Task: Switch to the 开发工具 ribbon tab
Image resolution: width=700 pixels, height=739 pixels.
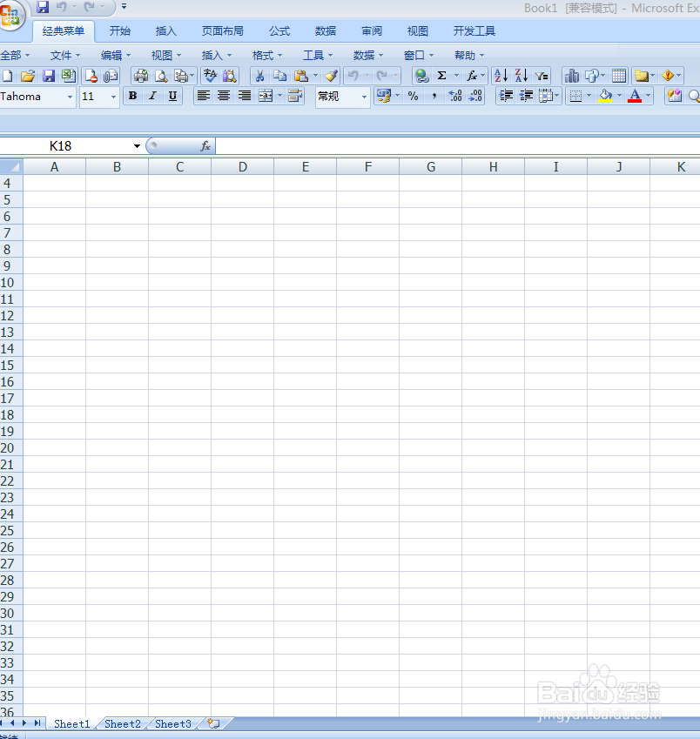Action: 475,31
